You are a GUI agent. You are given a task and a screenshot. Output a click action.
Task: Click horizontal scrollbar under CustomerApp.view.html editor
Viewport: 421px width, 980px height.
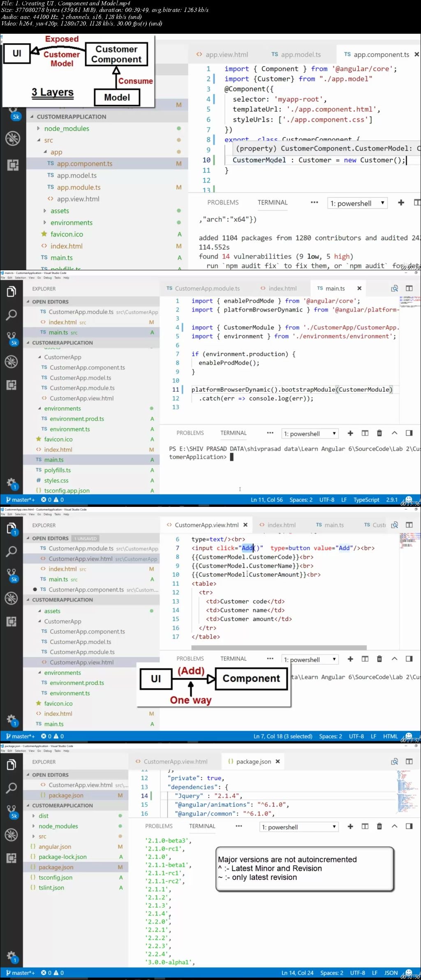click(x=279, y=647)
